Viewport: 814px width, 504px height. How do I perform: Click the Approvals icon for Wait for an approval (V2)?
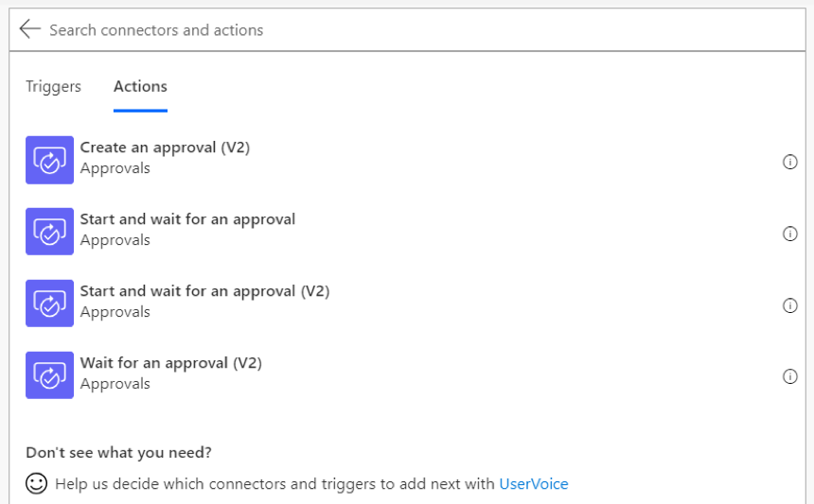[50, 374]
